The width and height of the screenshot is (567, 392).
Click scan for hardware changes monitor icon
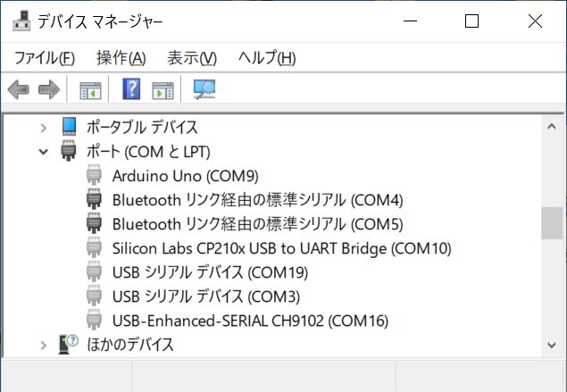click(x=204, y=89)
